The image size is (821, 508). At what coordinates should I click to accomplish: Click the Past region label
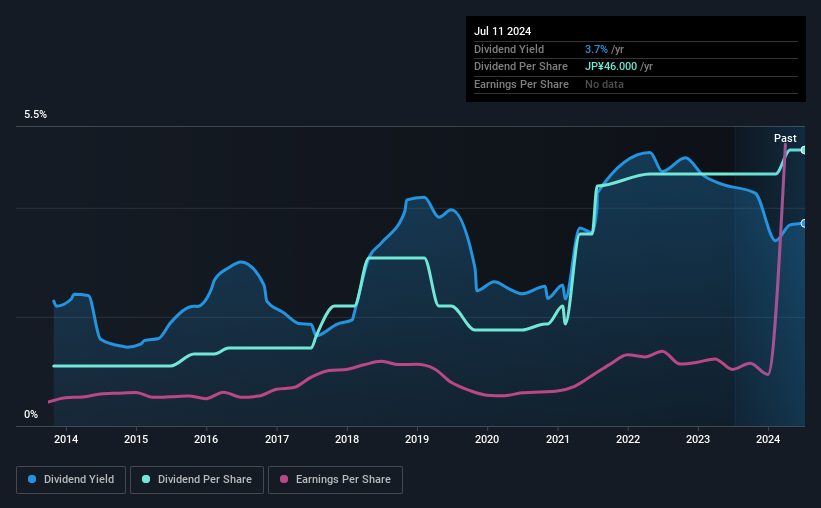785,138
